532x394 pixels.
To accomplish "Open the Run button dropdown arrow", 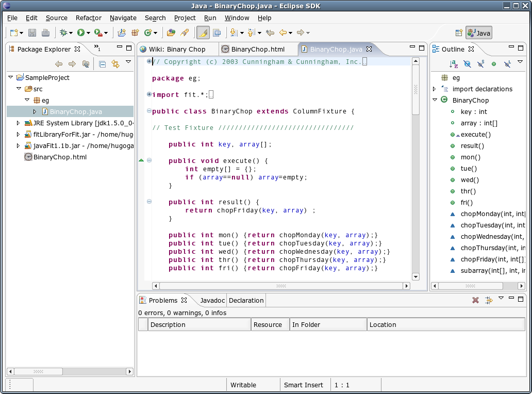I will 88,33.
